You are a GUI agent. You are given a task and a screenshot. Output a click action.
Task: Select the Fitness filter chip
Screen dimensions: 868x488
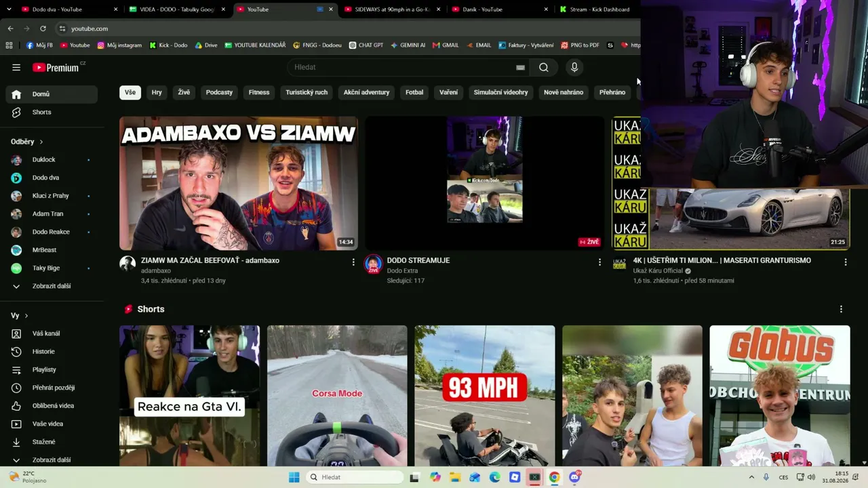click(259, 92)
